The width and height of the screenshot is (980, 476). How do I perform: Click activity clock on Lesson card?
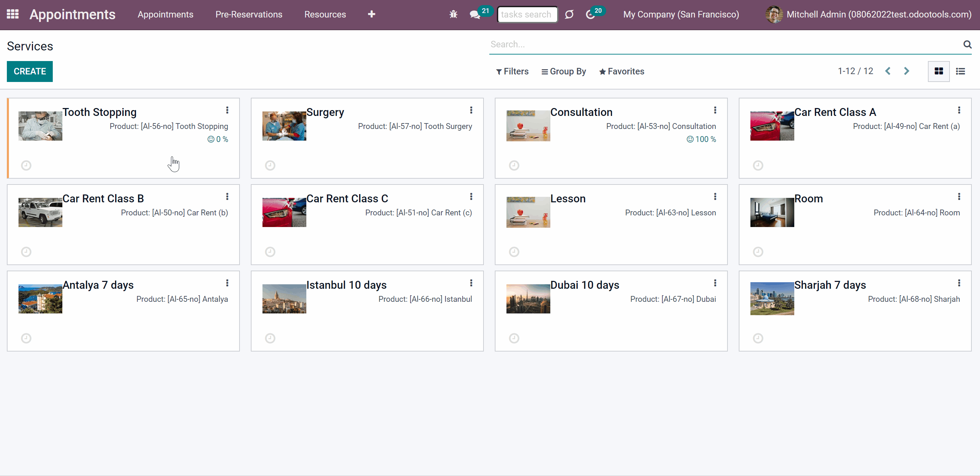pos(514,252)
